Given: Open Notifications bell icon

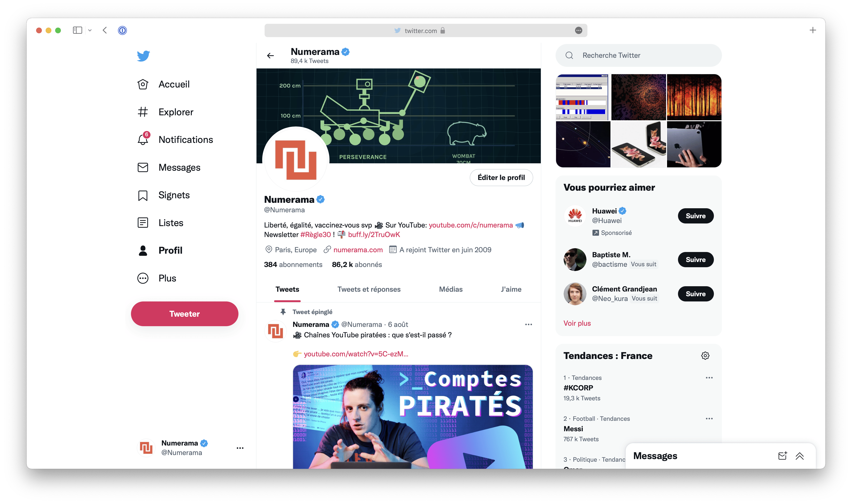Looking at the screenshot, I should [x=143, y=140].
